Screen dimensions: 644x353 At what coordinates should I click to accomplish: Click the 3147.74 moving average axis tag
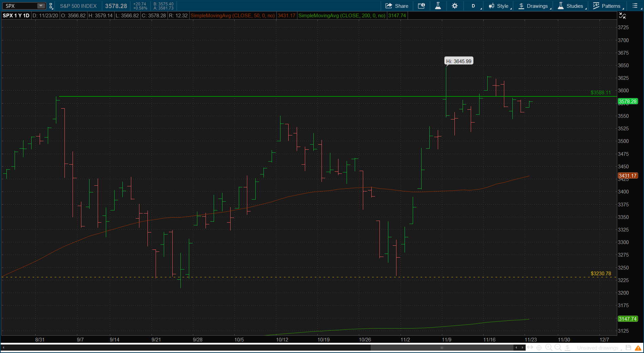(x=628, y=319)
